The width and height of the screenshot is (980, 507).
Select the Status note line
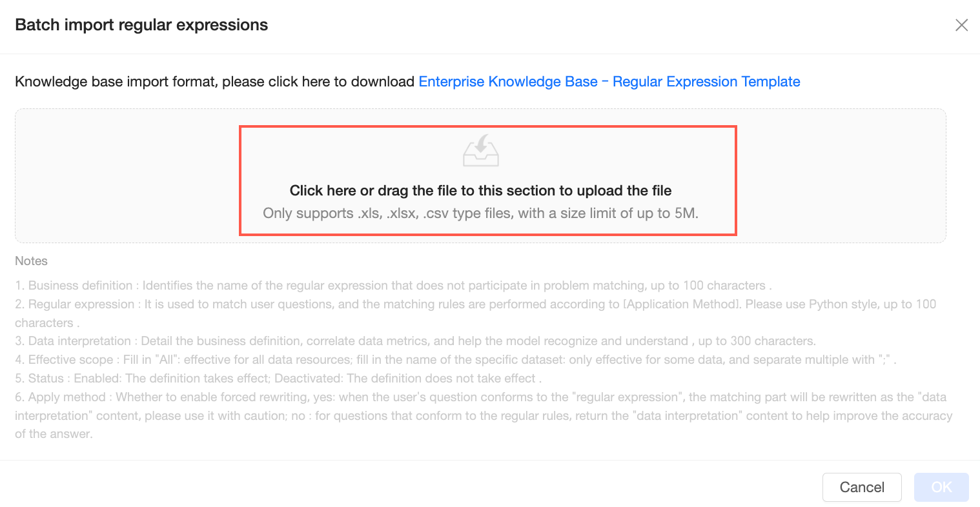tap(278, 379)
